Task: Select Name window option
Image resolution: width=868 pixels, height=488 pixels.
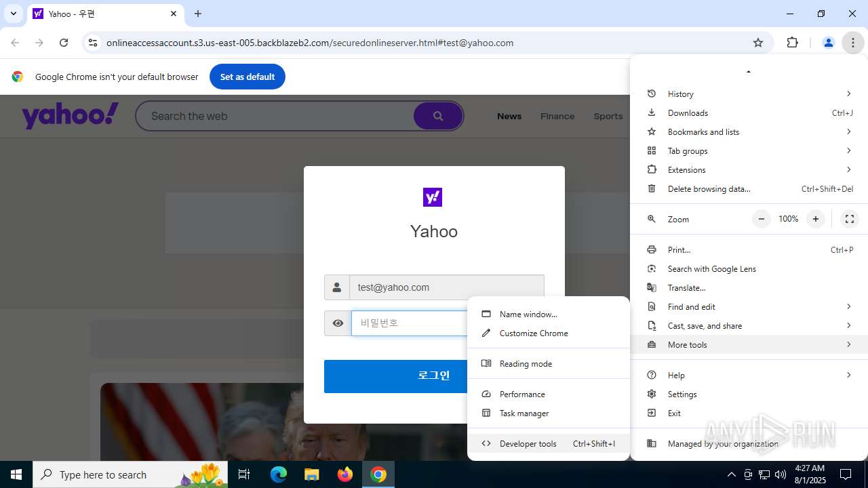Action: pyautogui.click(x=549, y=314)
